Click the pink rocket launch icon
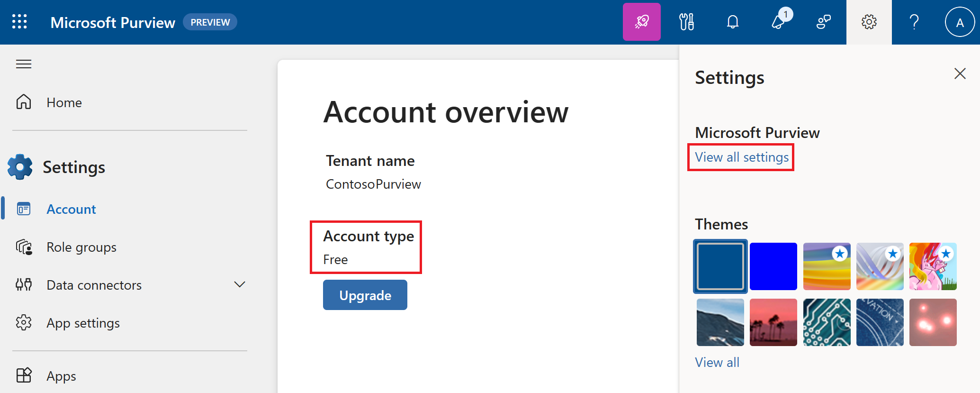The width and height of the screenshot is (980, 393). [x=641, y=22]
